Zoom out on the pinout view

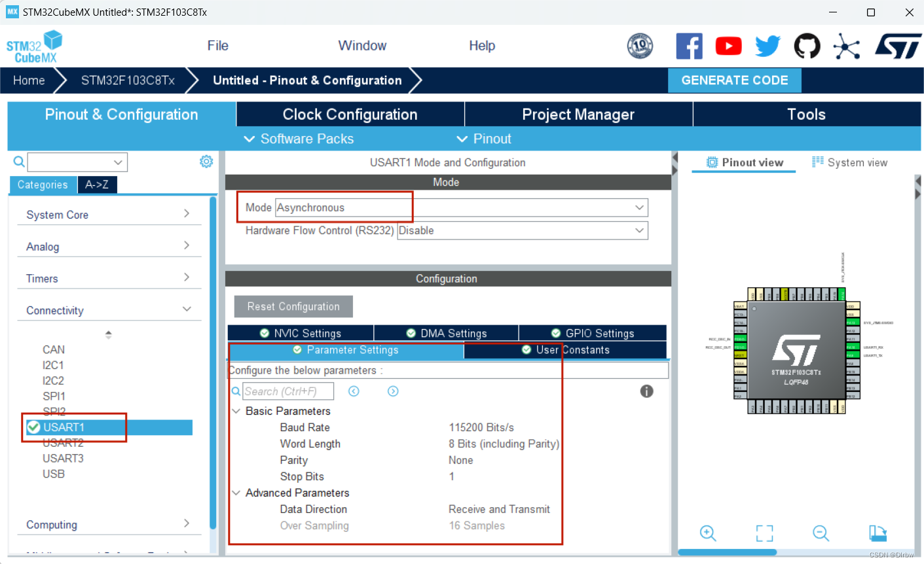point(821,533)
